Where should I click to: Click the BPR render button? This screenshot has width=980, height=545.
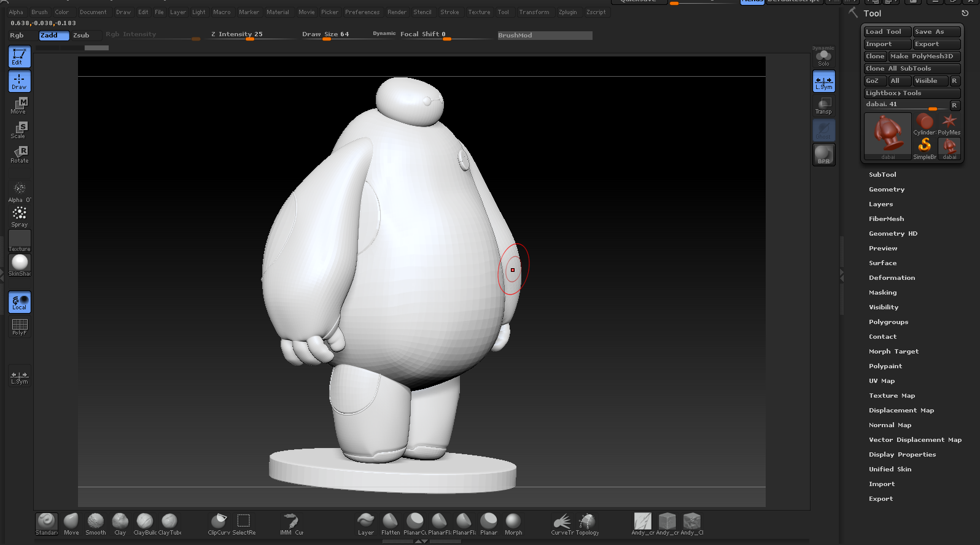(x=824, y=155)
